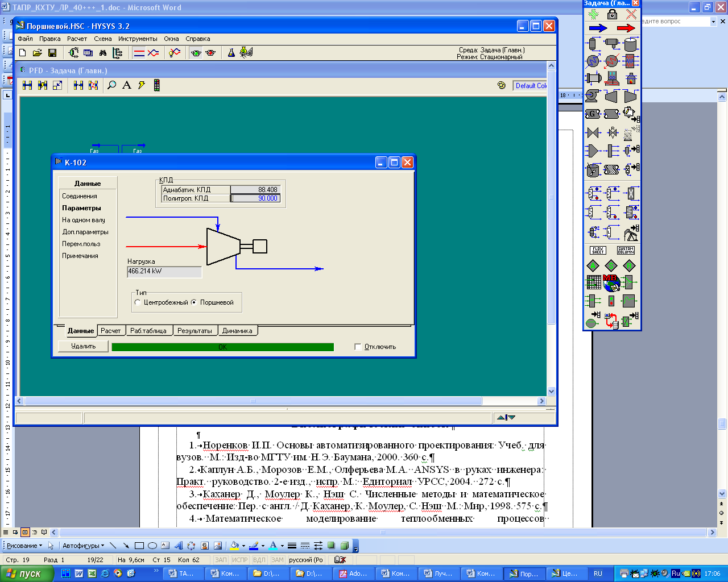Viewport: 728px width, 582px height.
Task: Open the На одном валу page
Action: 84,220
